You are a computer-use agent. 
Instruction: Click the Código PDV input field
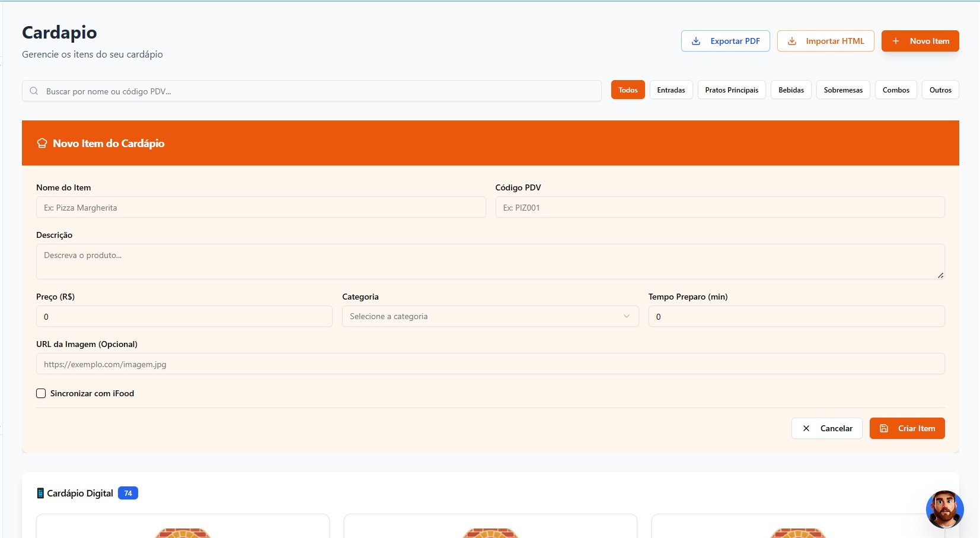[x=720, y=208]
